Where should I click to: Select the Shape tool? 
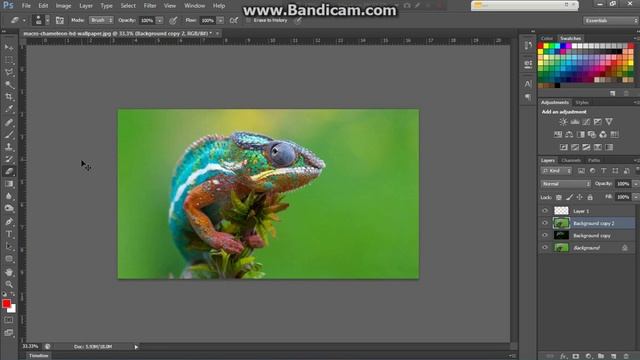point(9,259)
